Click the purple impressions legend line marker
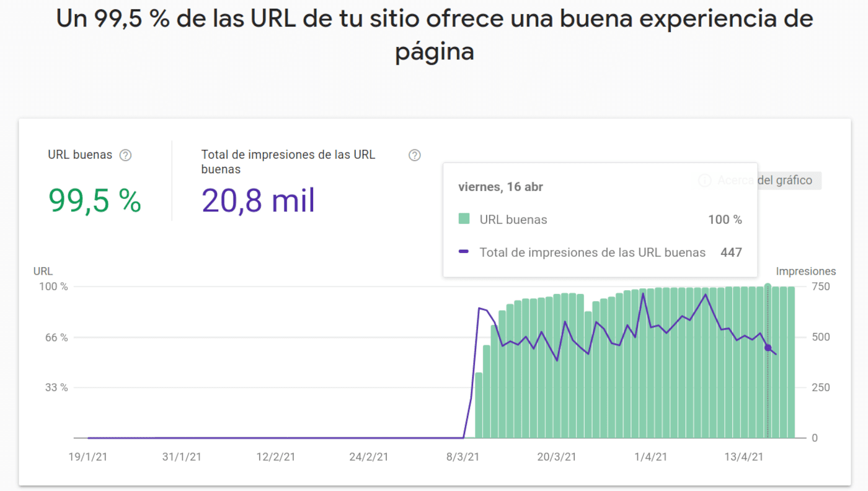This screenshot has height=491, width=868. (464, 252)
